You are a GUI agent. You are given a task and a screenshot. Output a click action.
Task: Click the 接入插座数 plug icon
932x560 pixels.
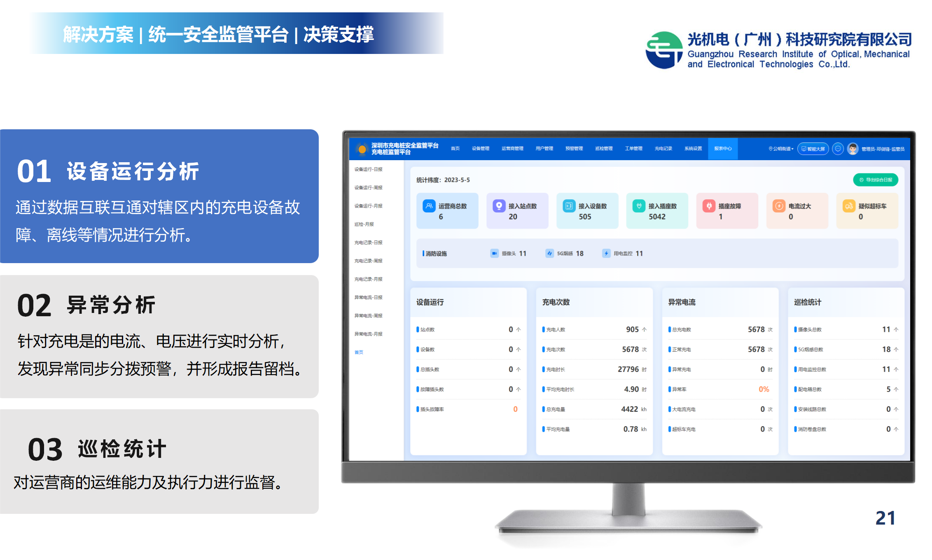(639, 206)
